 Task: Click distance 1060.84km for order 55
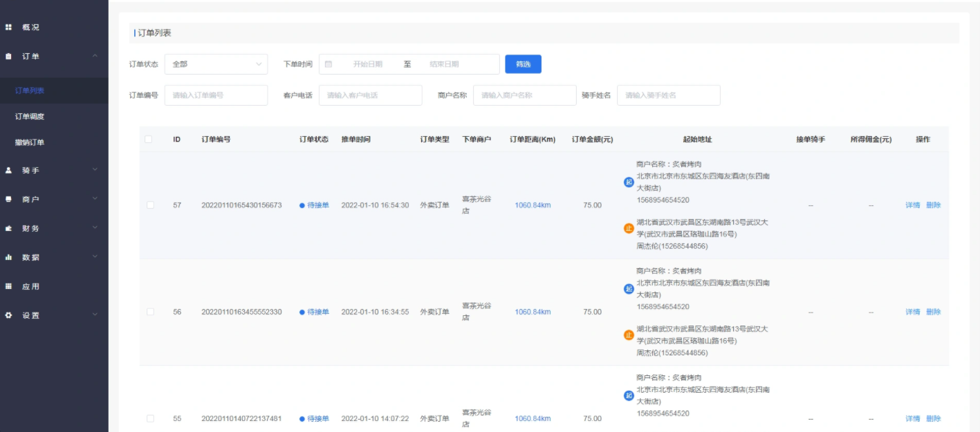coord(533,418)
